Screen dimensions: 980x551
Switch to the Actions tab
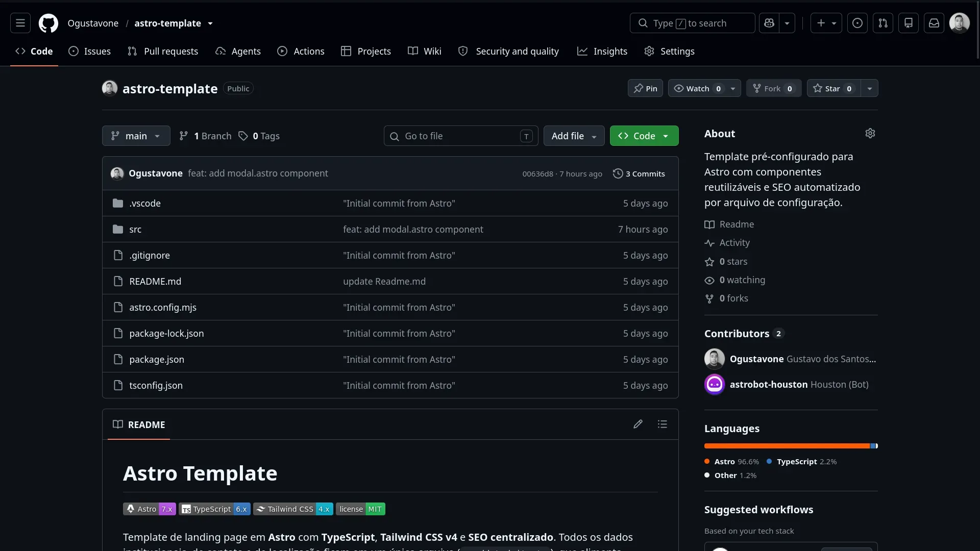point(301,51)
